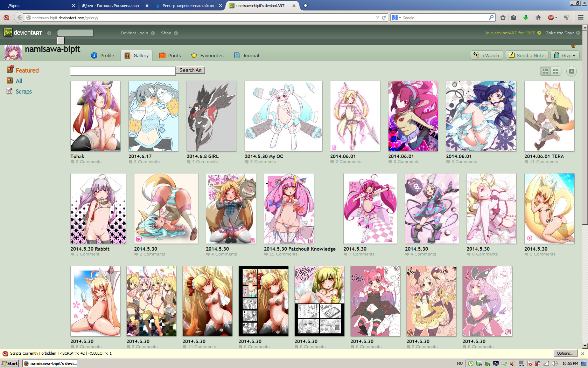Expand the dropdown arrow beside deviantART logo

tap(49, 33)
